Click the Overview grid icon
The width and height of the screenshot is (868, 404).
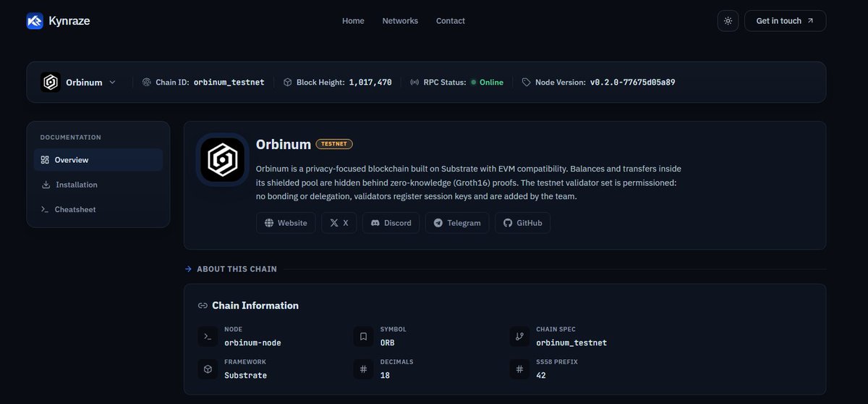[46, 160]
